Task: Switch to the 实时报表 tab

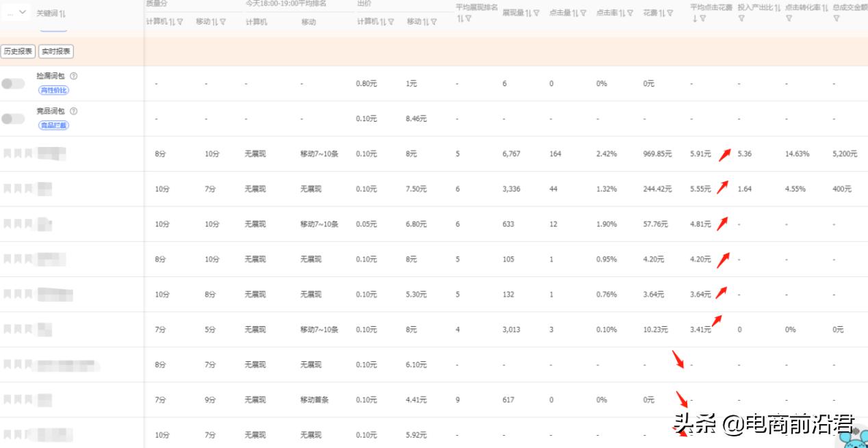Action: tap(55, 51)
